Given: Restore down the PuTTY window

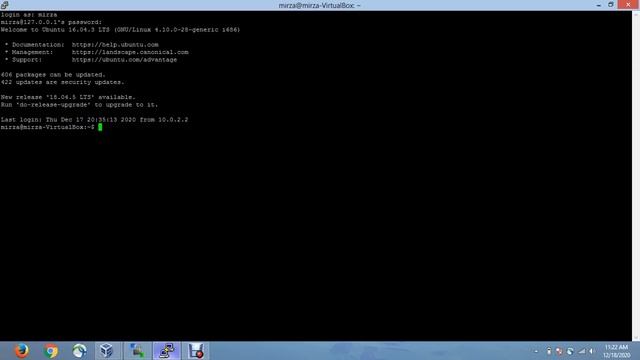Looking at the screenshot, I should pyautogui.click(x=611, y=5).
